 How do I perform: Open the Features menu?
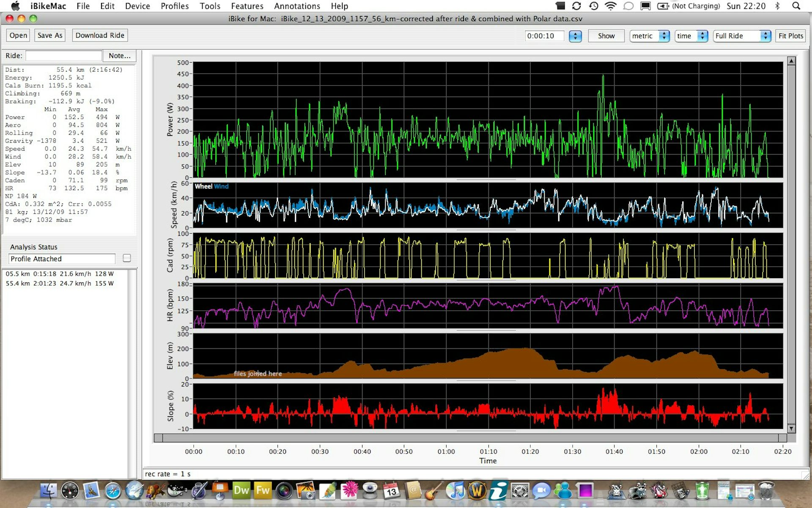coord(247,6)
